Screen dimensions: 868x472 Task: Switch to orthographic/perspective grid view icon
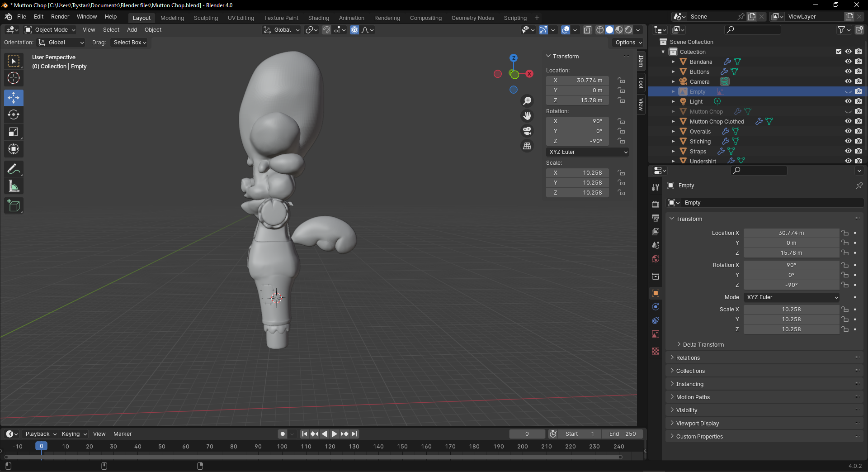click(527, 146)
